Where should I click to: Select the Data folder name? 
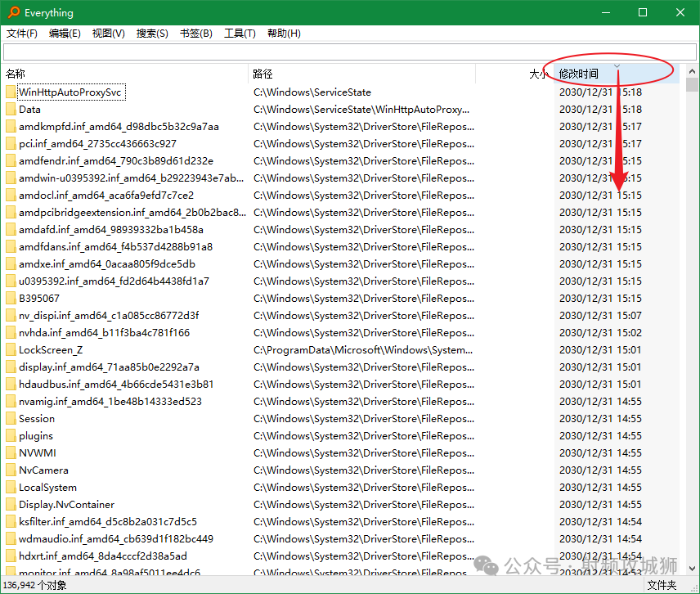click(x=29, y=110)
